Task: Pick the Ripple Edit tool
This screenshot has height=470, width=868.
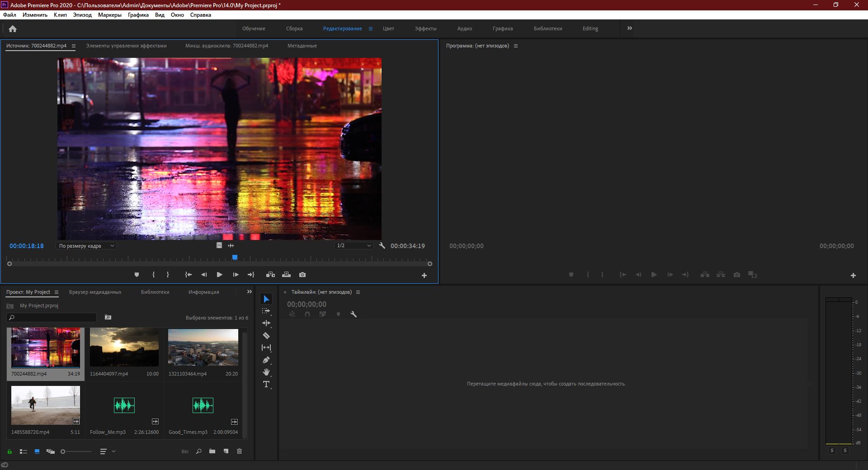Action: point(266,323)
